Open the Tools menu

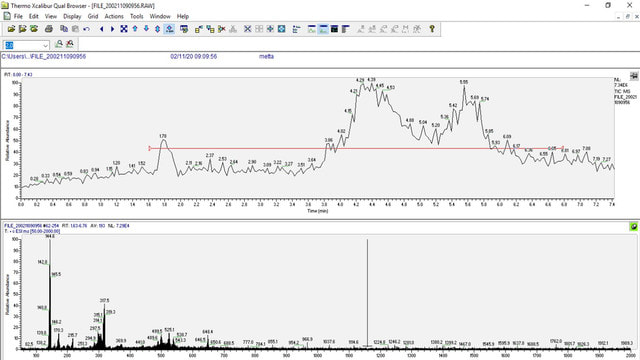[x=136, y=16]
